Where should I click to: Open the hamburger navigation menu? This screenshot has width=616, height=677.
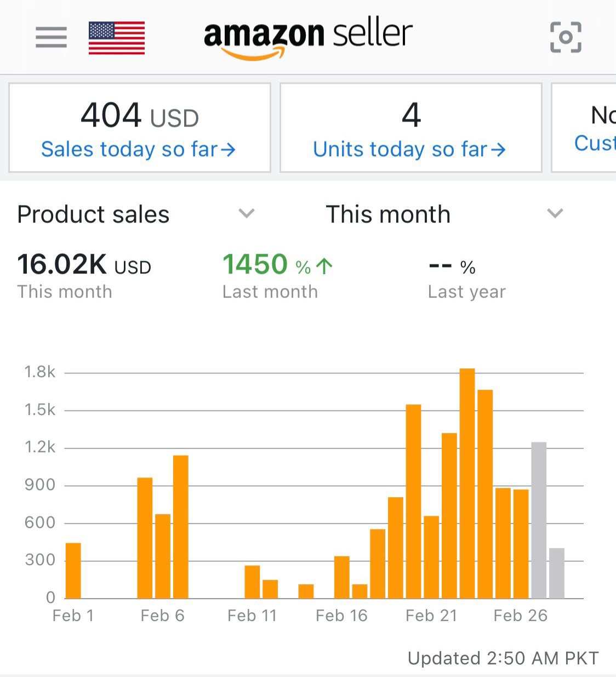(x=51, y=37)
